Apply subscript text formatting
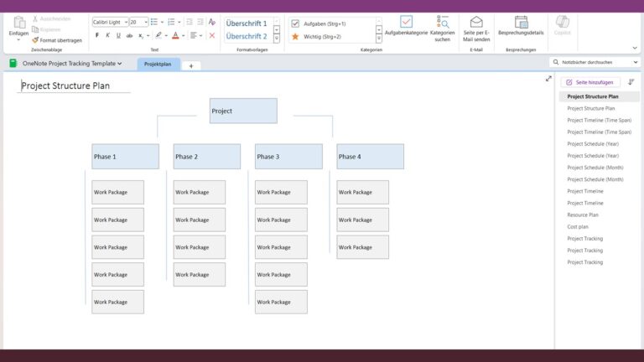The height and width of the screenshot is (362, 644). pyautogui.click(x=141, y=36)
